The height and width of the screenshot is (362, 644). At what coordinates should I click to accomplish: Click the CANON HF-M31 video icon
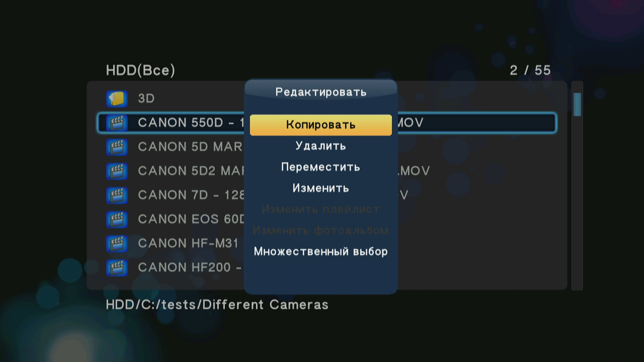click(117, 244)
